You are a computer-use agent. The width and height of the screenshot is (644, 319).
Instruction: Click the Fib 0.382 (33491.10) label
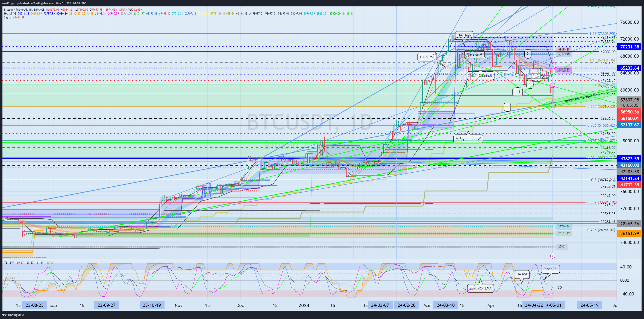pos(601,203)
